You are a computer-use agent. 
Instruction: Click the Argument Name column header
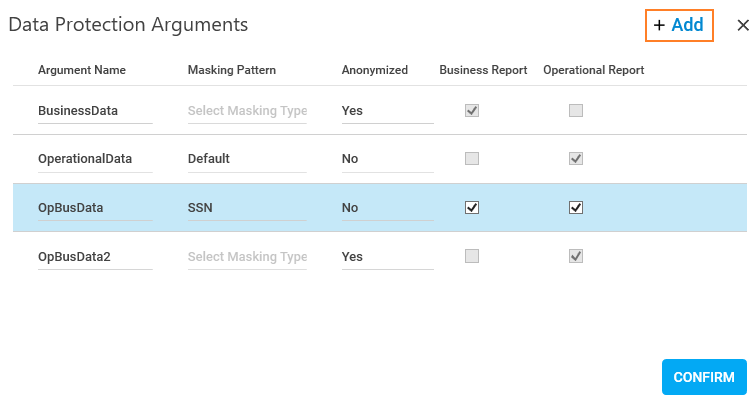[x=82, y=70]
